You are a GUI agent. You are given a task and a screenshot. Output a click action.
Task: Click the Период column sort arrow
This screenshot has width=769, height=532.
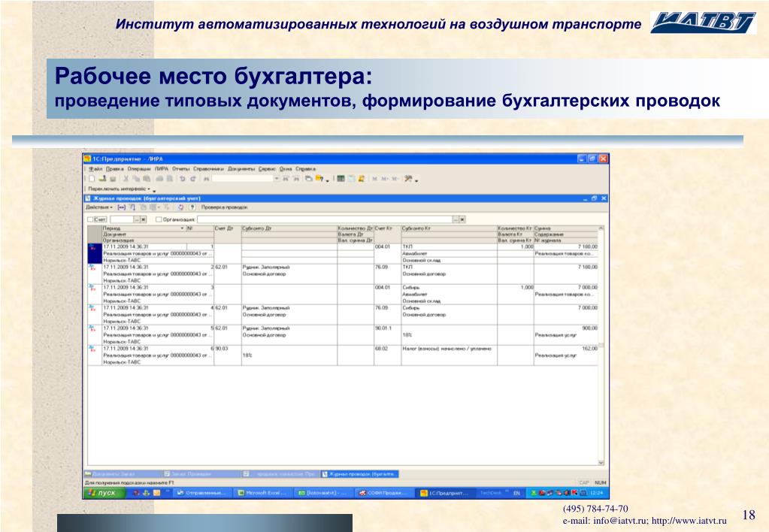183,228
